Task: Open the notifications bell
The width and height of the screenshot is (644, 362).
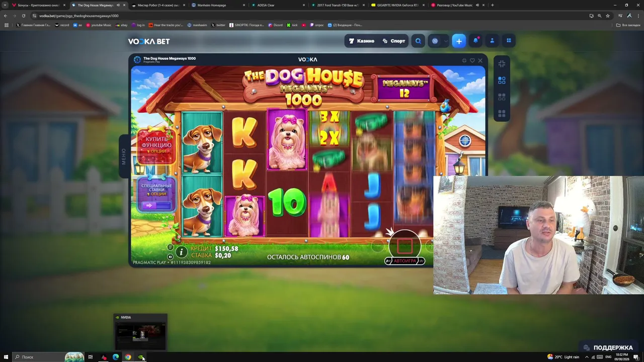Action: [x=475, y=41]
